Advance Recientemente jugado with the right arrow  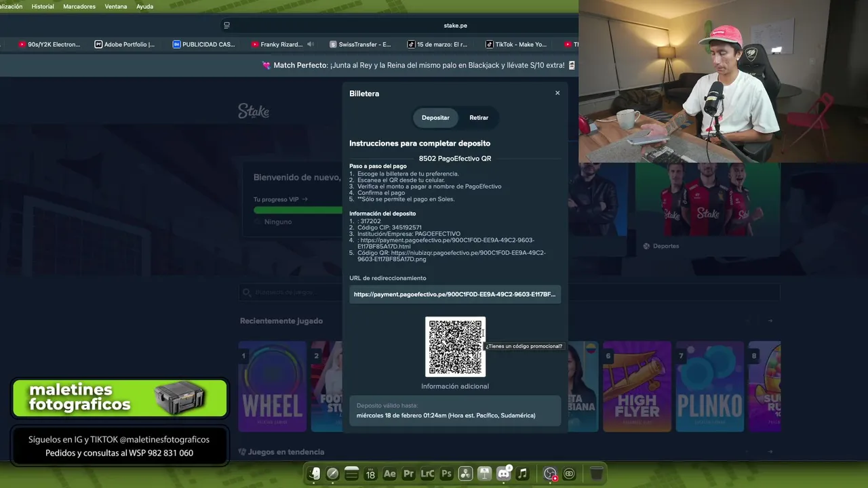click(x=770, y=321)
